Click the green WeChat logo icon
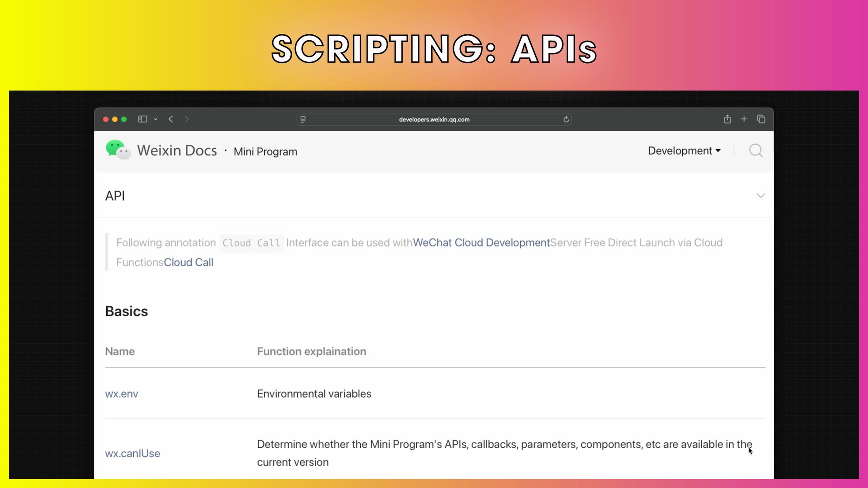Image resolution: width=868 pixels, height=488 pixels. pyautogui.click(x=118, y=150)
